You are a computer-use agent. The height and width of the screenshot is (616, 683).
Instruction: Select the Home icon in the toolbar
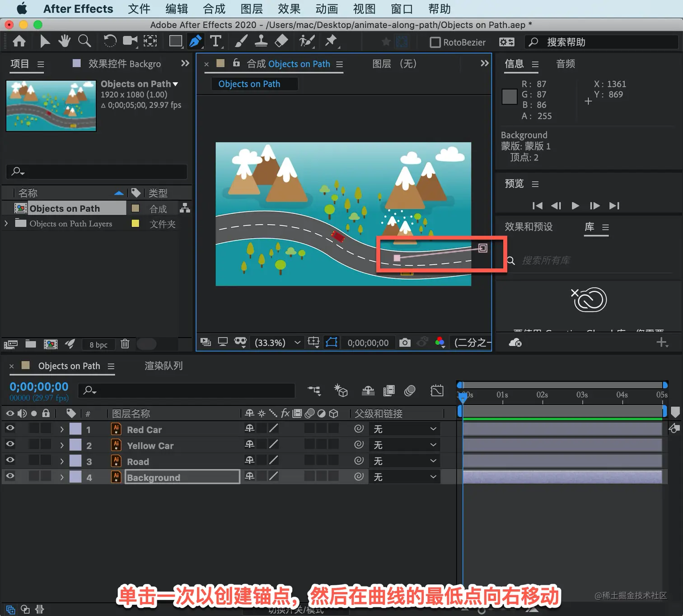tap(19, 42)
